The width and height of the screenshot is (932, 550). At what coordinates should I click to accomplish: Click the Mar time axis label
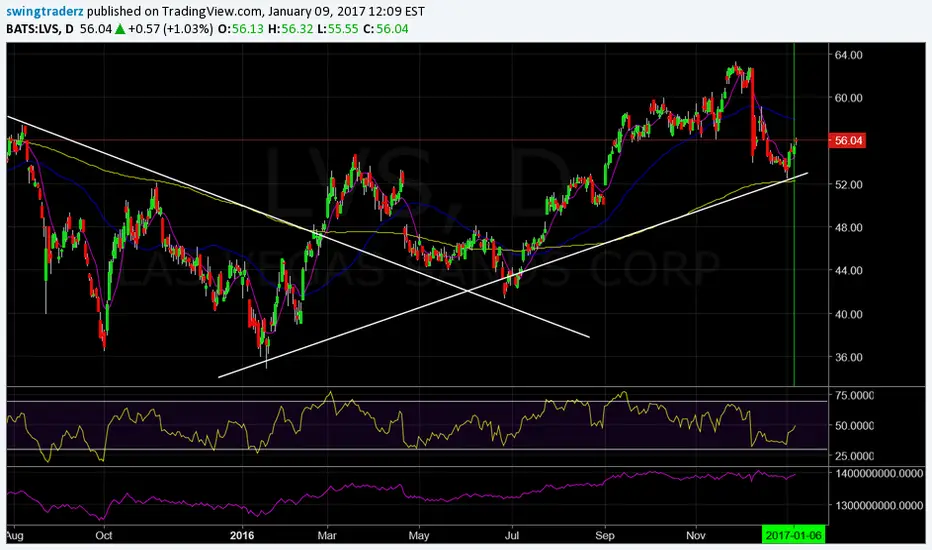pyautogui.click(x=327, y=535)
